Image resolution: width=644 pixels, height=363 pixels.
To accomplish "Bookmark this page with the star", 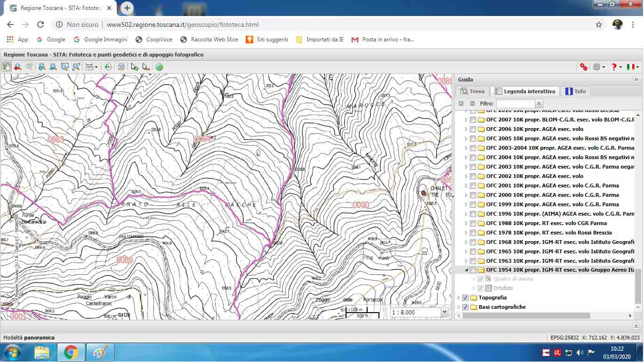I will 599,24.
